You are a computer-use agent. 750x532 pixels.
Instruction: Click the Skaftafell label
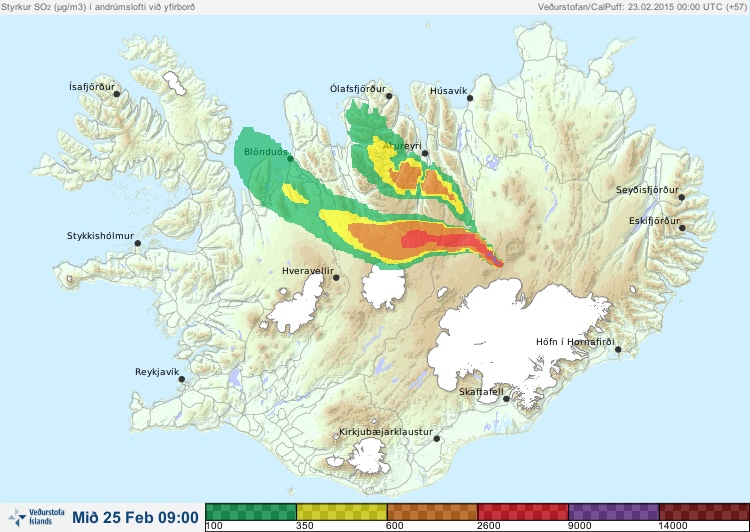click(481, 392)
